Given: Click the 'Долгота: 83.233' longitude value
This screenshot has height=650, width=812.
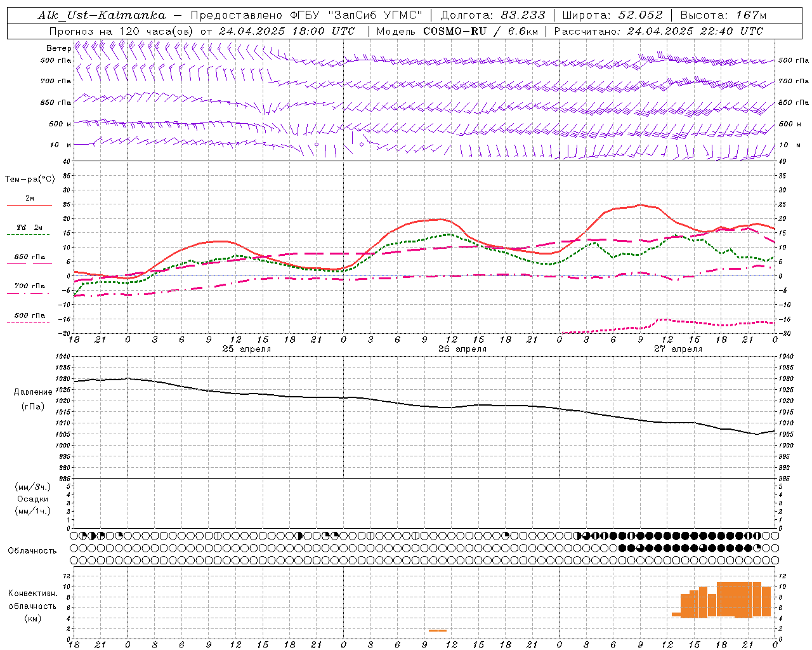Looking at the screenshot, I should click(x=493, y=15).
